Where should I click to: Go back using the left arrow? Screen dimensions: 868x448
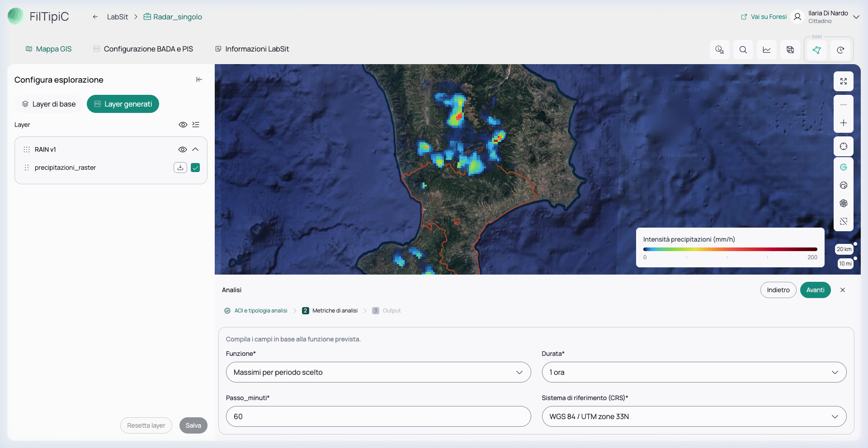click(95, 17)
